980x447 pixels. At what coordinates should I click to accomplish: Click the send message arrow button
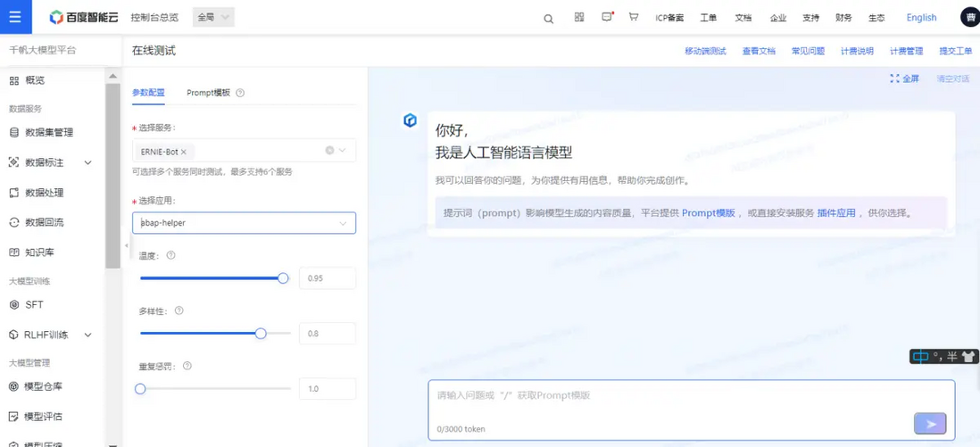coord(930,424)
